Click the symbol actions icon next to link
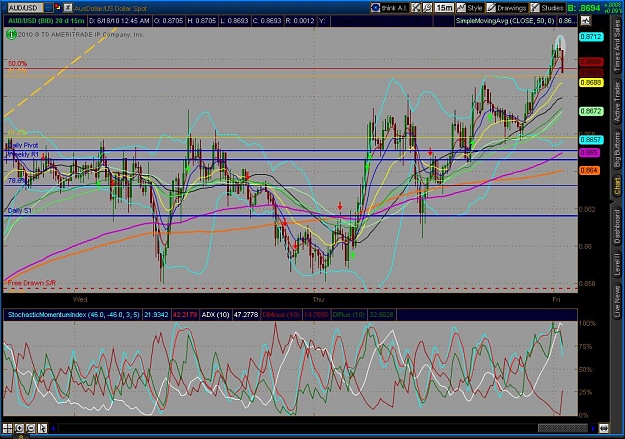625x439 pixels. click(68, 7)
